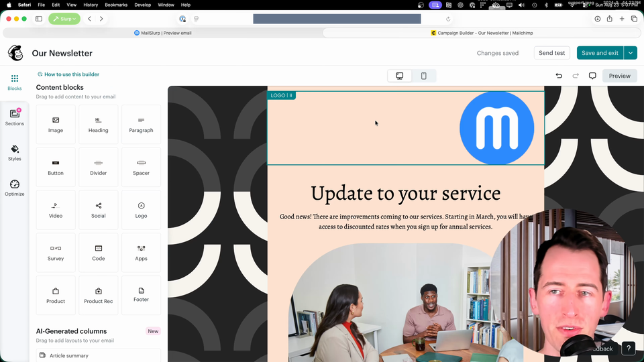Select the Paragraph content block
The image size is (644, 362).
(141, 125)
